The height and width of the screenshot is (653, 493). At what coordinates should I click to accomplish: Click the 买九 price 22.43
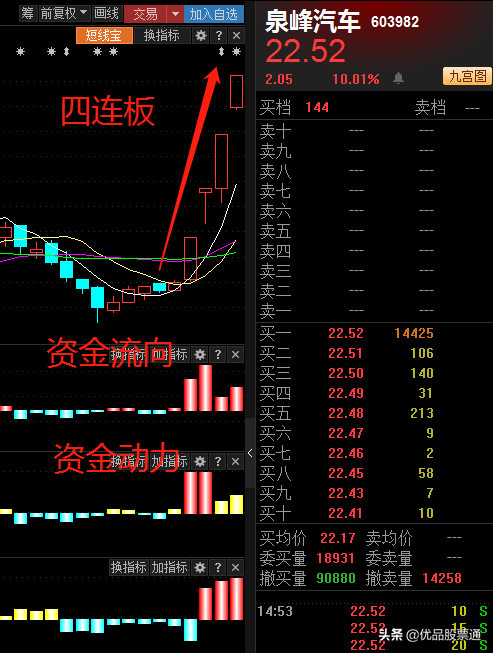(x=346, y=493)
